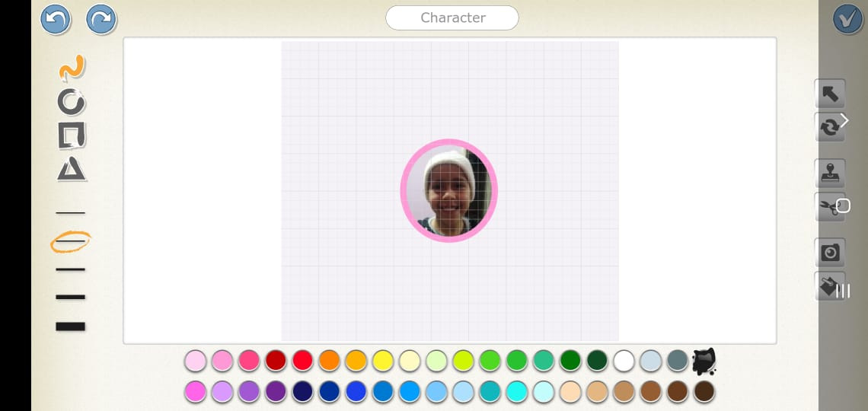Select the circle shape tool
This screenshot has width=868, height=411.
[72, 102]
